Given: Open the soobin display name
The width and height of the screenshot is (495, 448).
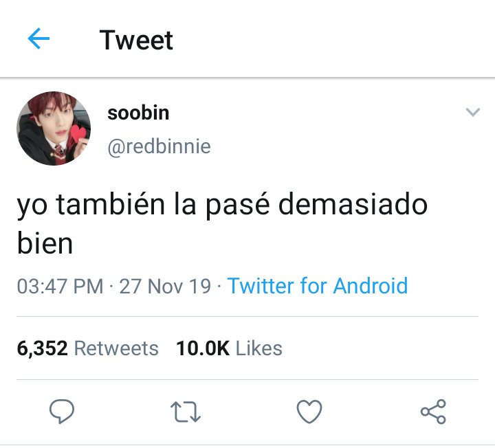Looking at the screenshot, I should [138, 113].
